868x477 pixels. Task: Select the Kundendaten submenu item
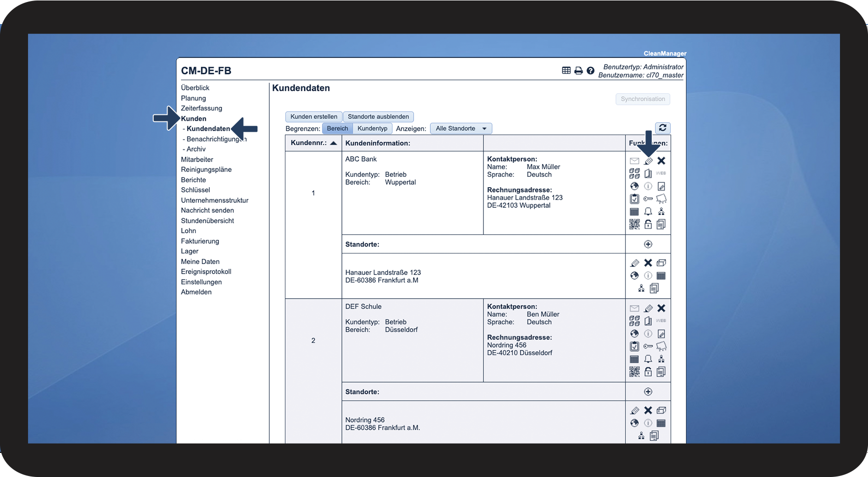[208, 129]
